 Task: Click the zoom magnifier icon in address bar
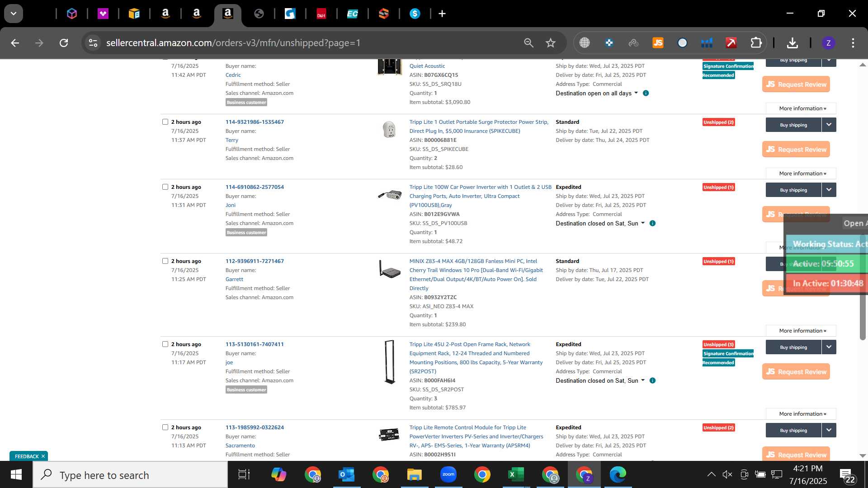tap(528, 43)
